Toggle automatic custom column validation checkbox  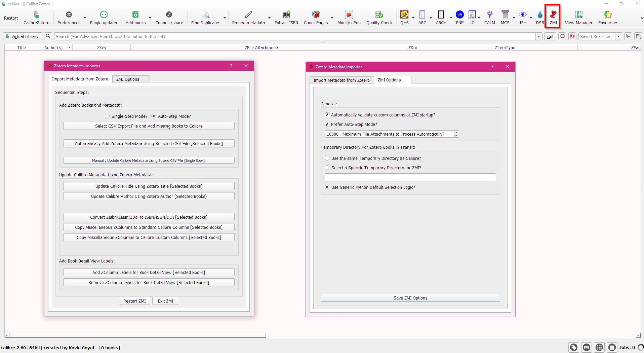pos(327,115)
